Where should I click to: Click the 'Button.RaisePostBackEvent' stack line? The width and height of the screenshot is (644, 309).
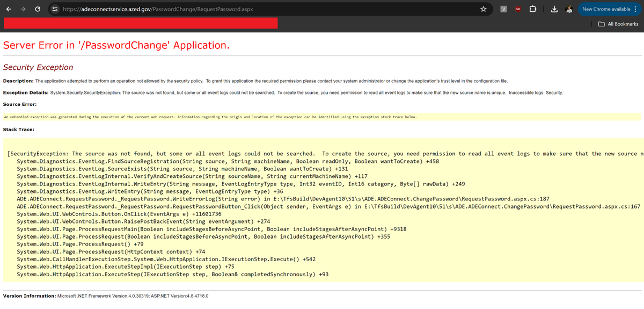(x=143, y=221)
